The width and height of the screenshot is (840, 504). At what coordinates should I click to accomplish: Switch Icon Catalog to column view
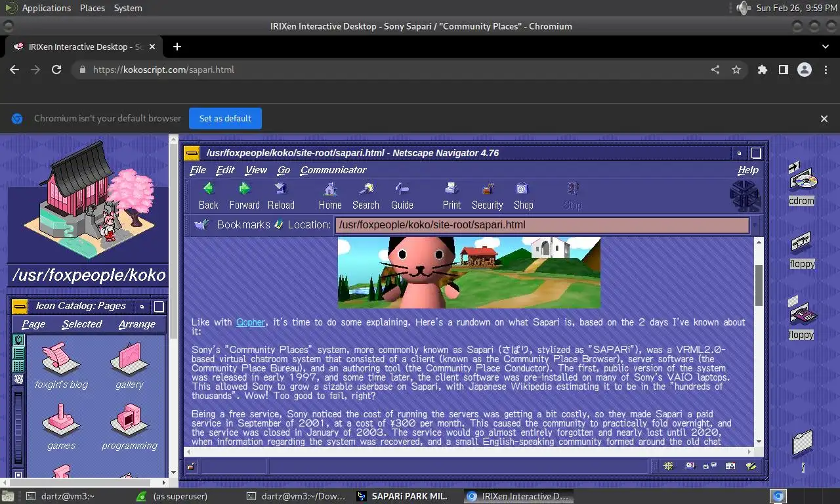(18, 366)
